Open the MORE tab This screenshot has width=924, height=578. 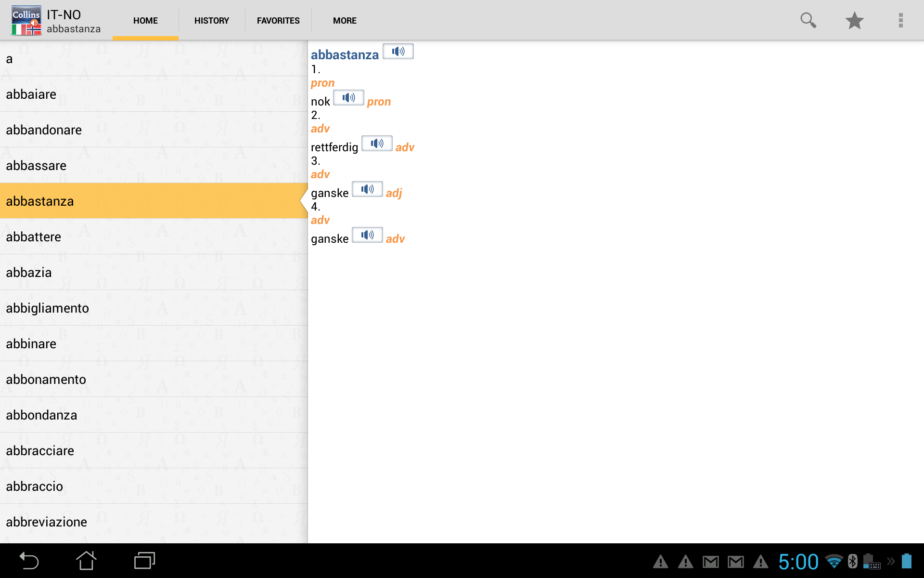345,21
